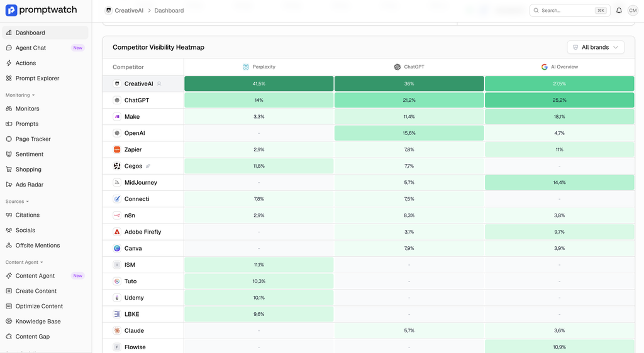Open the Dashboard sidebar item
Image resolution: width=644 pixels, height=353 pixels.
pos(45,33)
